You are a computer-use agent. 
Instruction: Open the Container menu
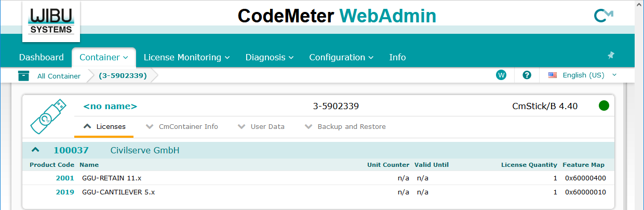point(103,57)
